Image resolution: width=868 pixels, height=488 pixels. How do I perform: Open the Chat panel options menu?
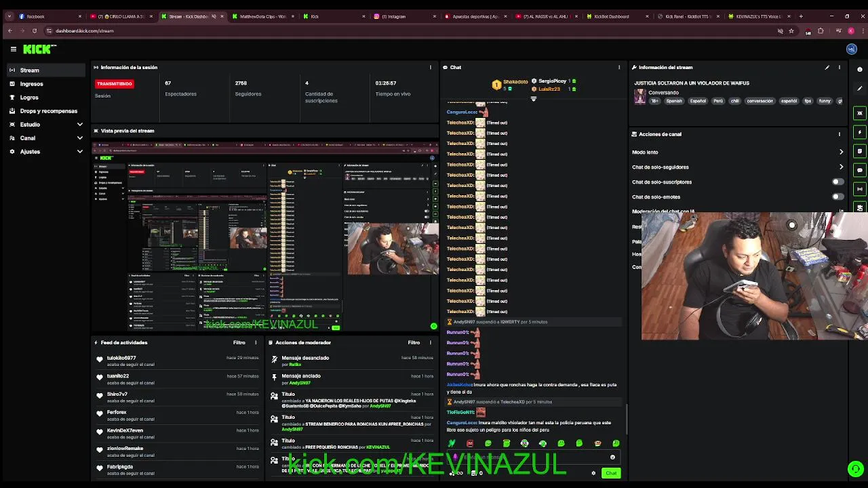619,68
